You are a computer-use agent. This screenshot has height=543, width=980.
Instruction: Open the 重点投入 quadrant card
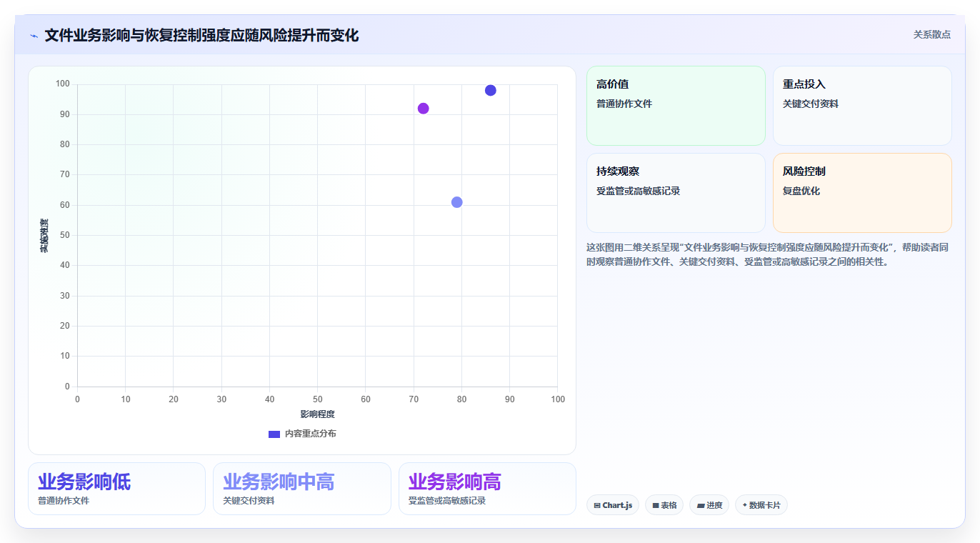tap(862, 106)
